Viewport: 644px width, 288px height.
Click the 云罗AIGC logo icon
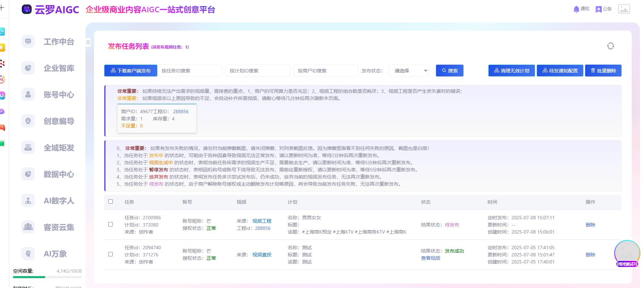(x=27, y=10)
